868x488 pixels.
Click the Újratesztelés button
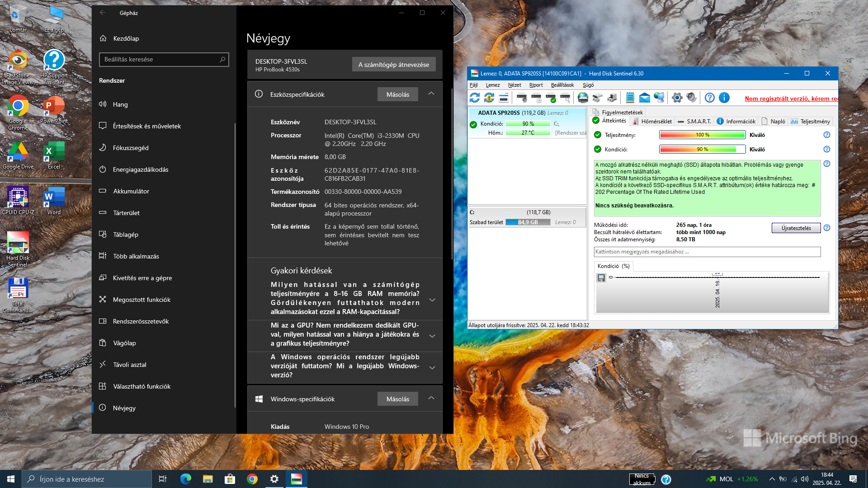796,228
